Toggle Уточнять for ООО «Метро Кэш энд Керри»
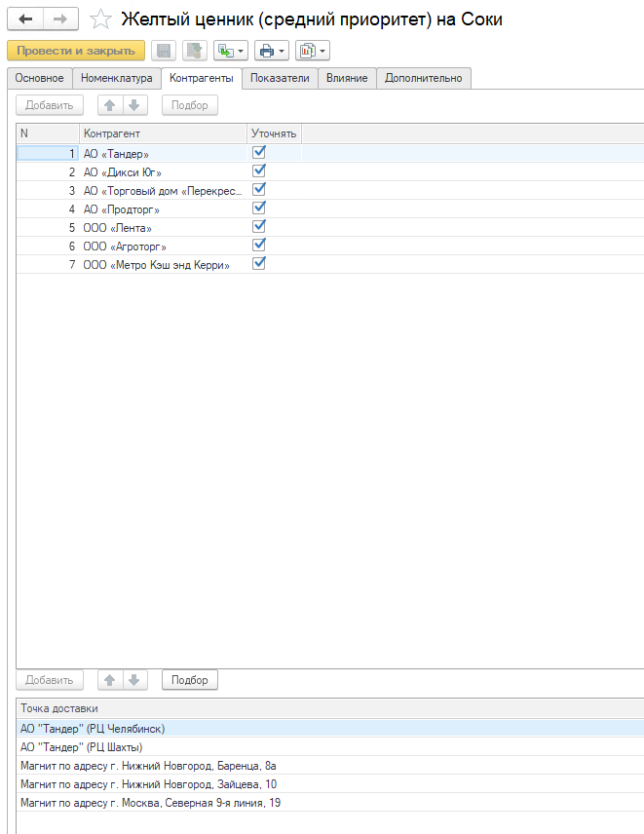 [x=259, y=264]
